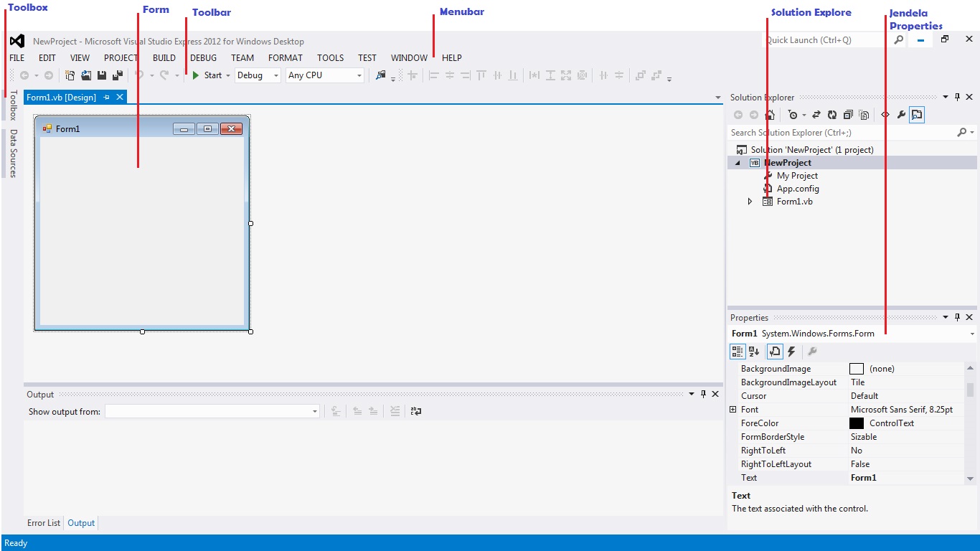Viewport: 980px width, 551px height.
Task: Collapse the NewProject tree node
Action: (738, 163)
